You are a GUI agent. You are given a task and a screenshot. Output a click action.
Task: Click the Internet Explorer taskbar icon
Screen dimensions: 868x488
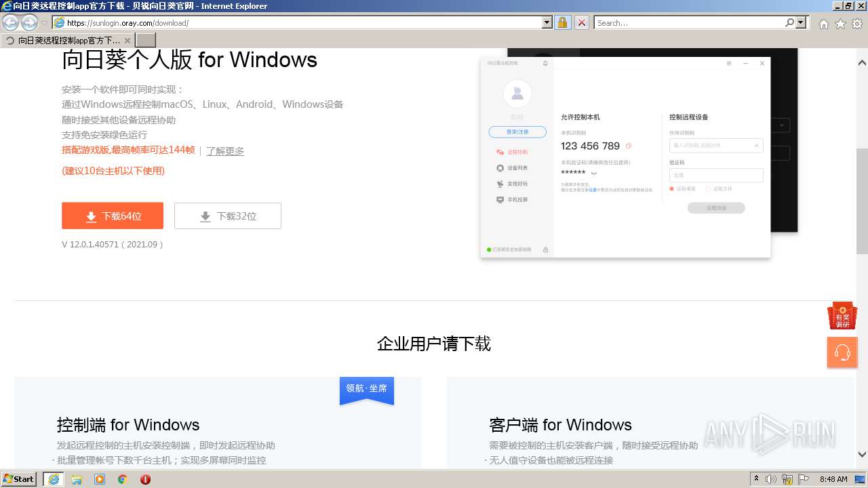tap(53, 479)
